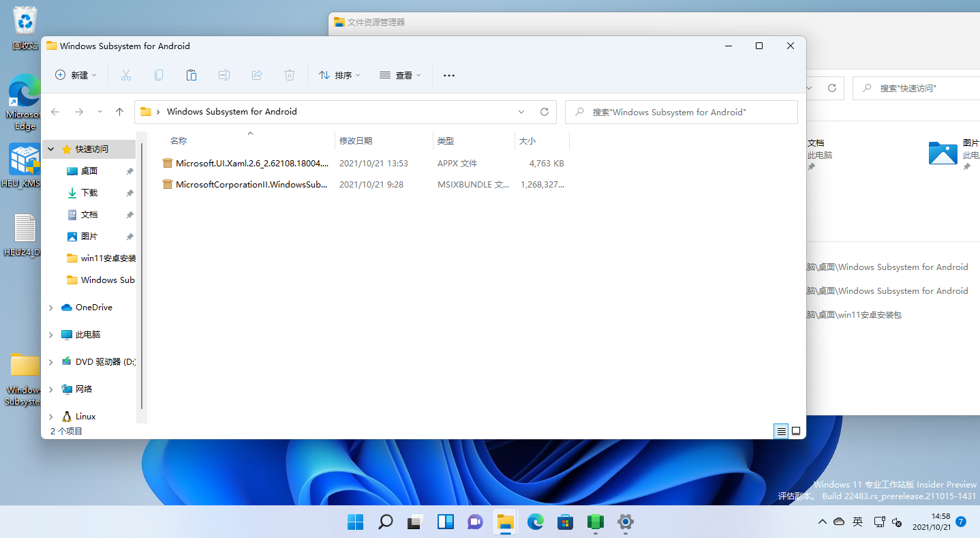
Task: Select the Microsoft.UI.Xaml.2.6 APPX file
Action: click(363, 164)
